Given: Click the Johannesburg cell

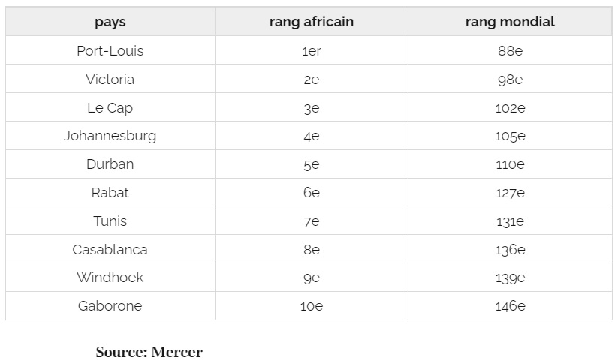Looking at the screenshot, I should coord(110,136).
